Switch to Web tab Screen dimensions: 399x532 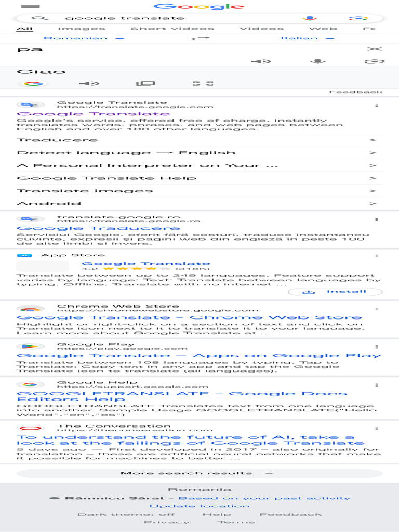(x=323, y=29)
